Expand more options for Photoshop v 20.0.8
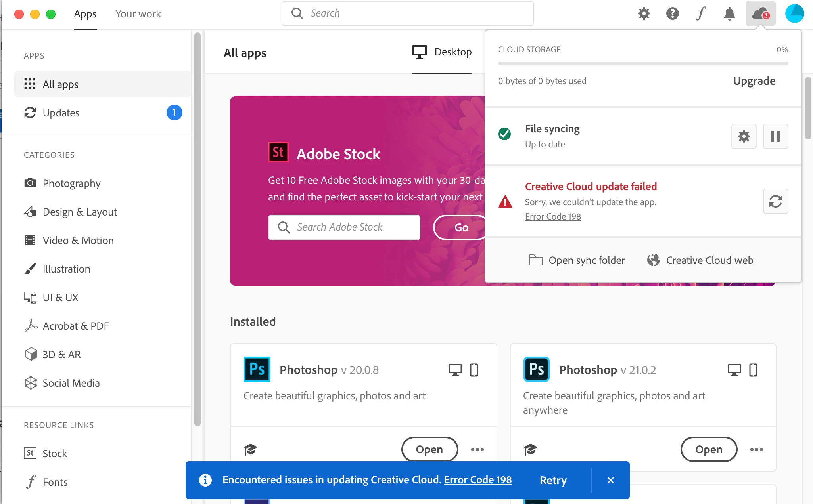The width and height of the screenshot is (813, 504). coord(477,449)
